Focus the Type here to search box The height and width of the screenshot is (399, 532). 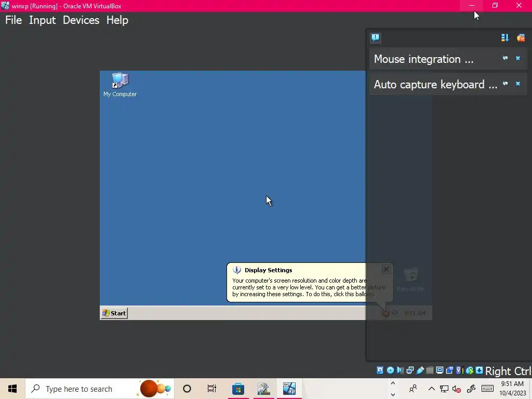100,389
